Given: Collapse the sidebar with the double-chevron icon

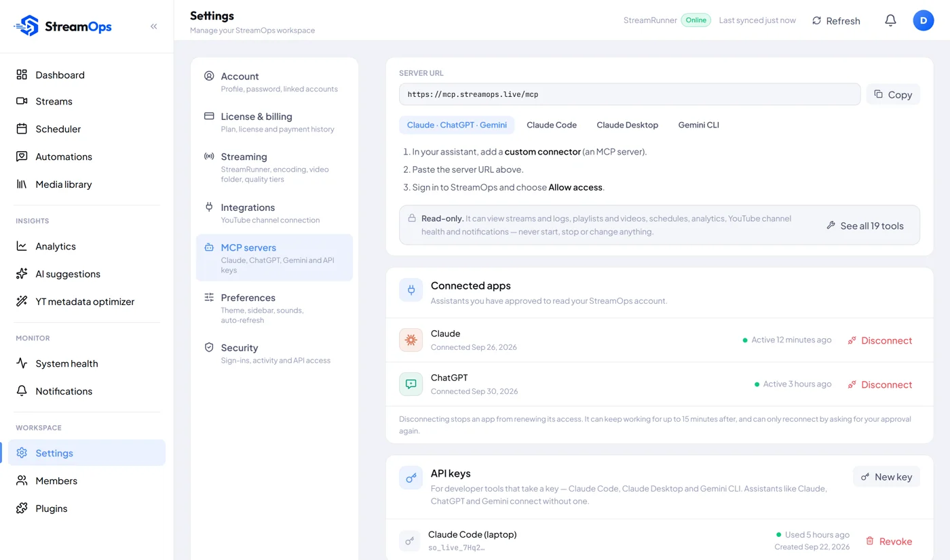Looking at the screenshot, I should (154, 26).
